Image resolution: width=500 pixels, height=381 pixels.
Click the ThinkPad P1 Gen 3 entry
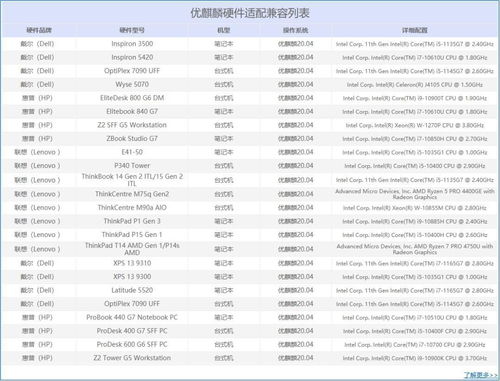coord(132,221)
